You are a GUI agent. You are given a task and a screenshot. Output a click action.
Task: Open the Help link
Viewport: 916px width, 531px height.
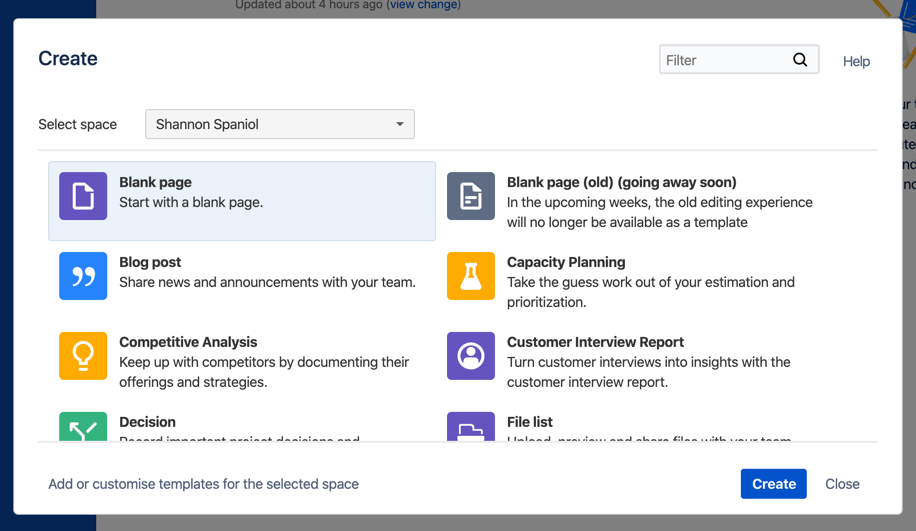coord(856,61)
